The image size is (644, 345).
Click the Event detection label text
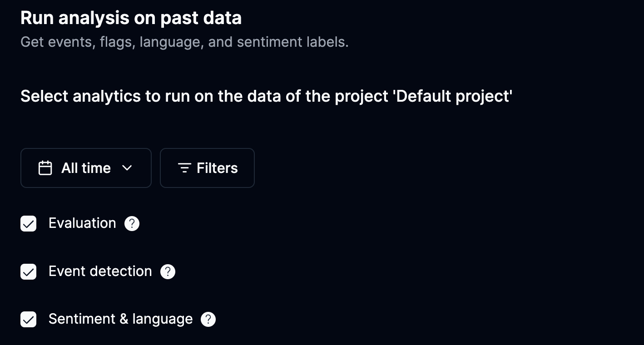[100, 271]
